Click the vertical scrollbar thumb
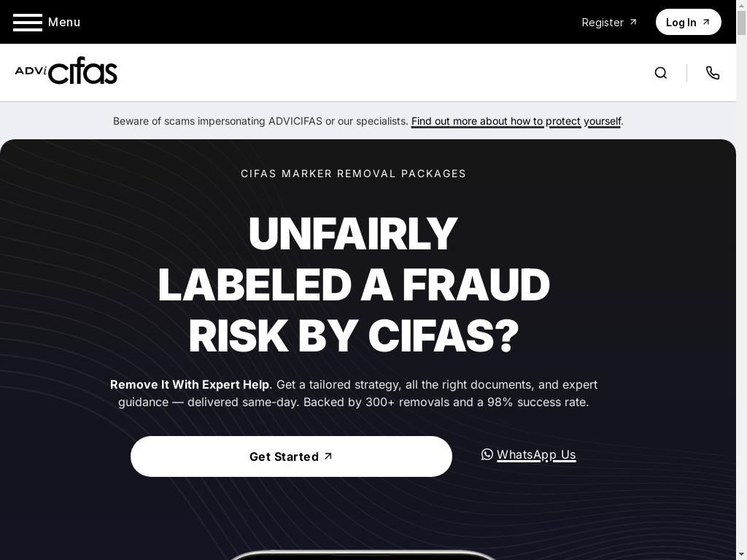747x560 pixels. coord(741,22)
